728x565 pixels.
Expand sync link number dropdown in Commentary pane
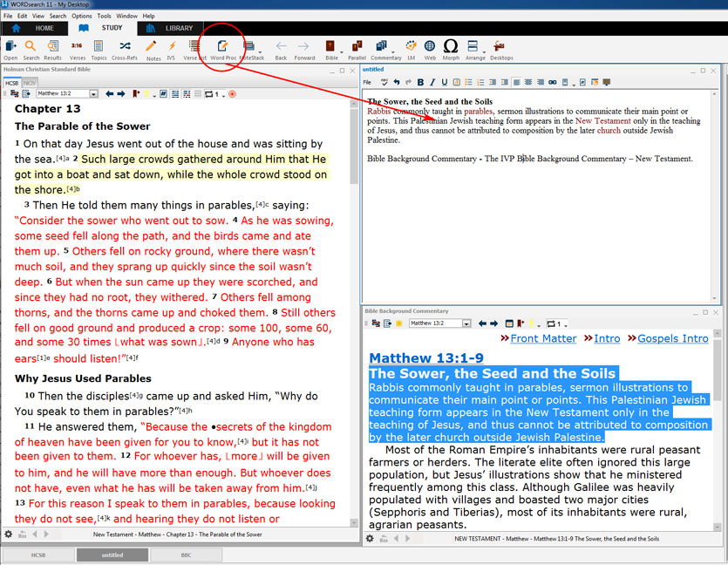pyautogui.click(x=566, y=325)
